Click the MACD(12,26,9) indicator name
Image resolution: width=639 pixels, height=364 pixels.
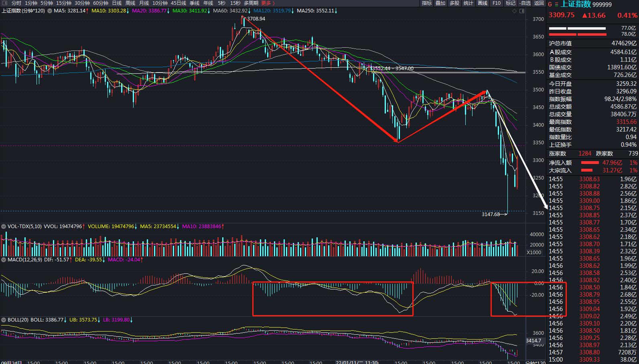pyautogui.click(x=25, y=260)
